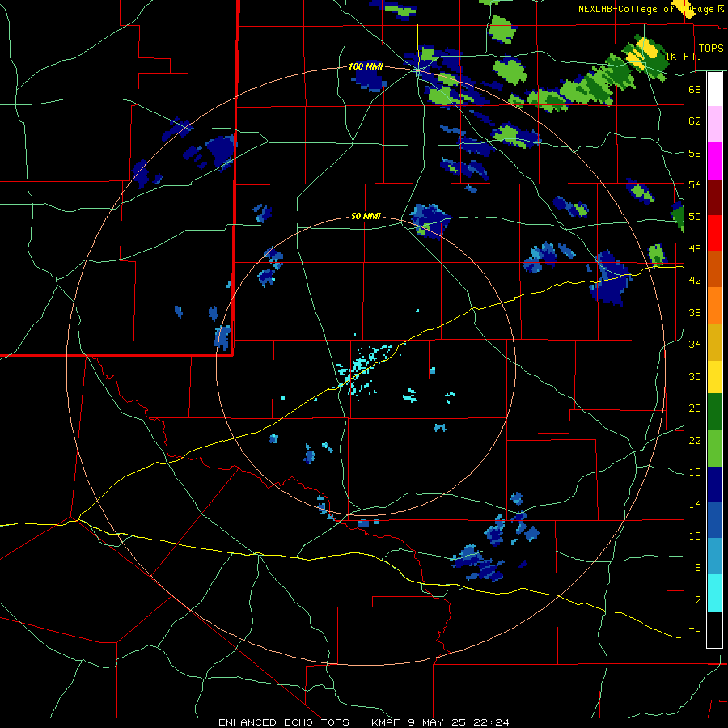Click the cyan legend swatch

[714, 593]
